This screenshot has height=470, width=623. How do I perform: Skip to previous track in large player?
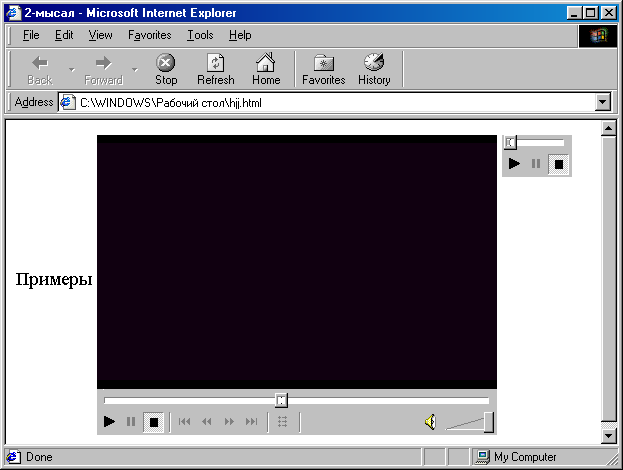pos(184,422)
